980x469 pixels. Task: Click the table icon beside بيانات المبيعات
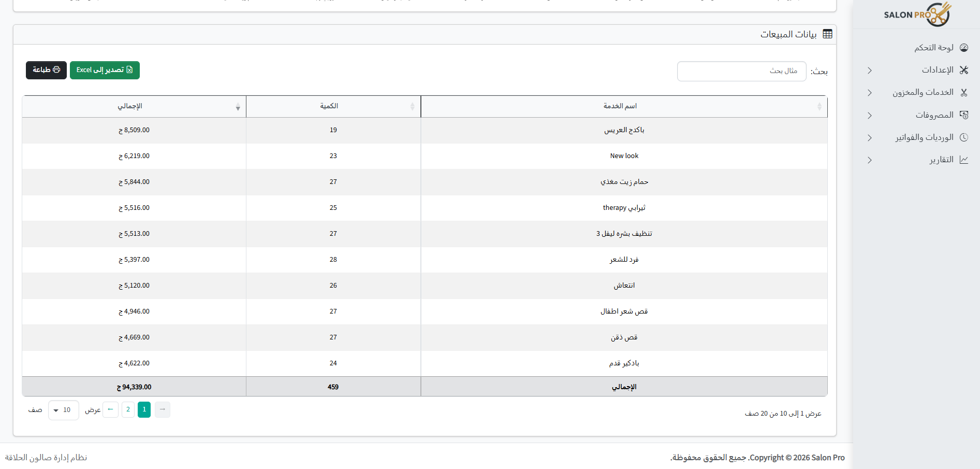tap(827, 33)
